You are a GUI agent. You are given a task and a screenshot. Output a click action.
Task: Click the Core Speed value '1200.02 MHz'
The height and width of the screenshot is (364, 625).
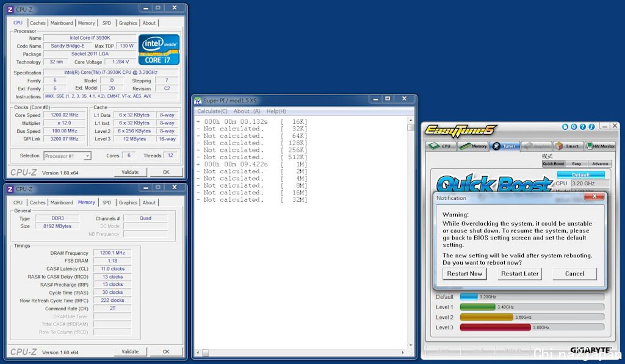tap(65, 115)
